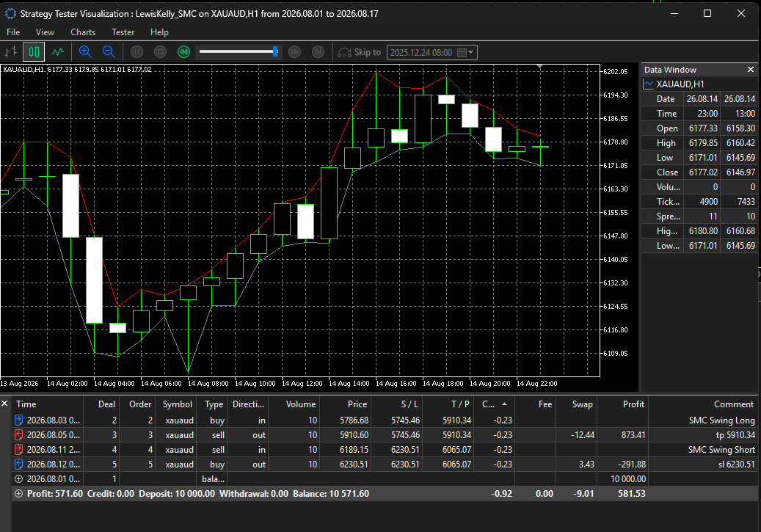Click the green rewind/restart button
The image size is (761, 532).
(x=183, y=52)
